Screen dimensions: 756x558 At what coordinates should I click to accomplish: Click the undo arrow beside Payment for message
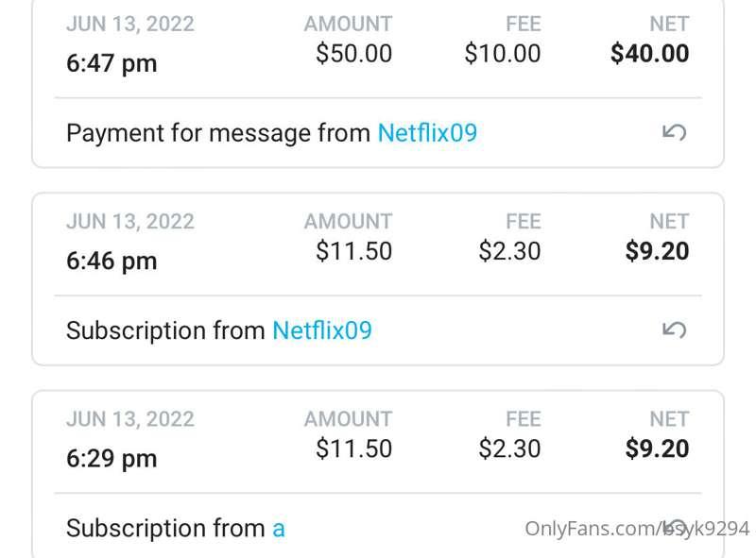[x=674, y=132]
